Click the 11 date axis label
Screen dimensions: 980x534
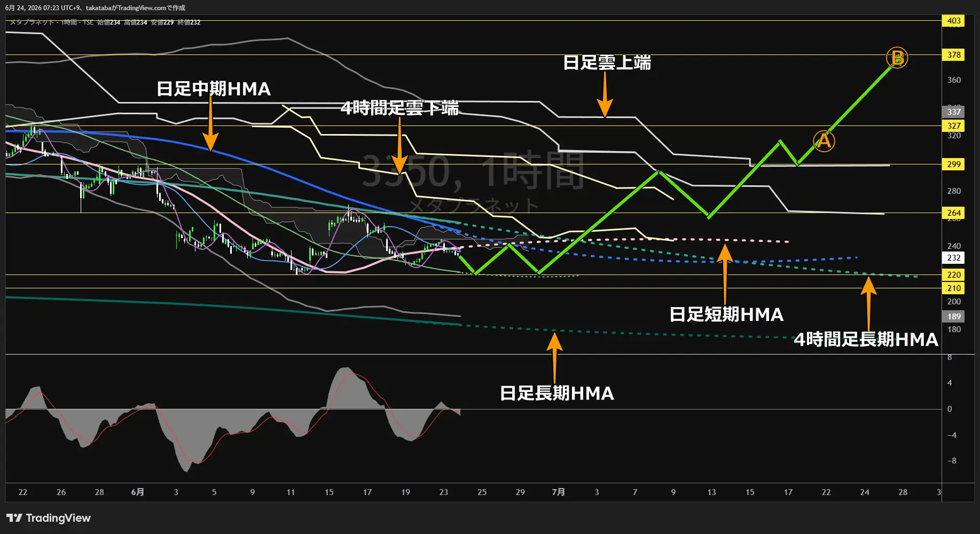point(291,492)
